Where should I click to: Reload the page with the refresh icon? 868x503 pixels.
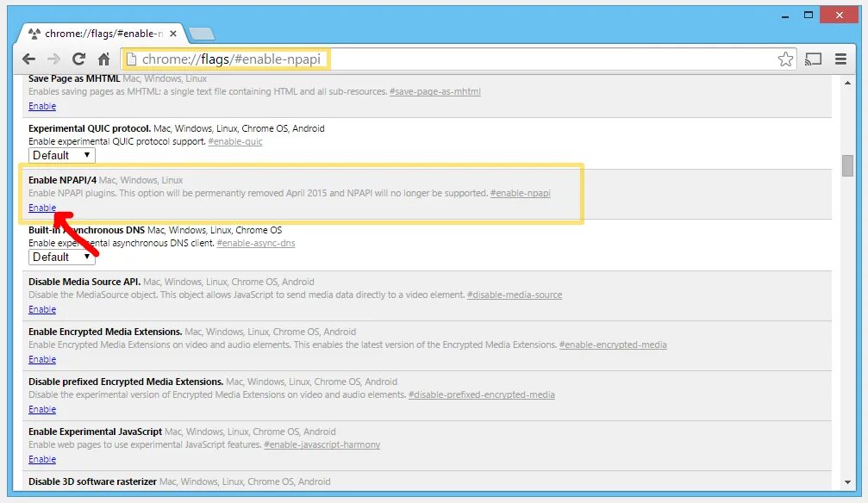(x=79, y=59)
